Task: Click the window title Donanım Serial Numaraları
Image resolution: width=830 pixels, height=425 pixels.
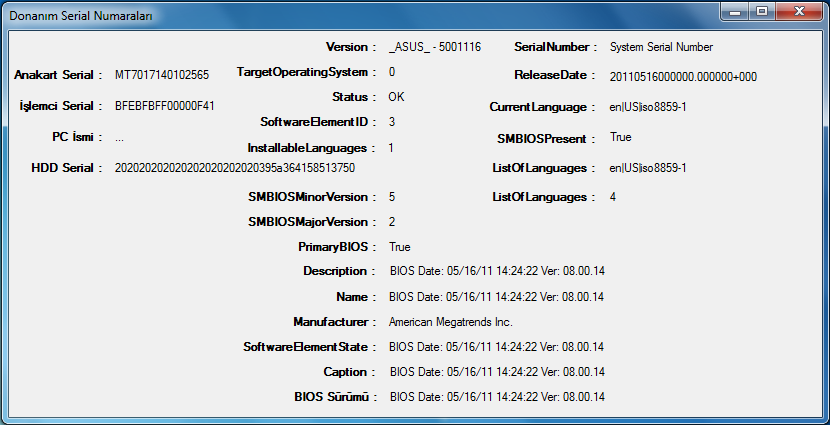Action: 81,16
